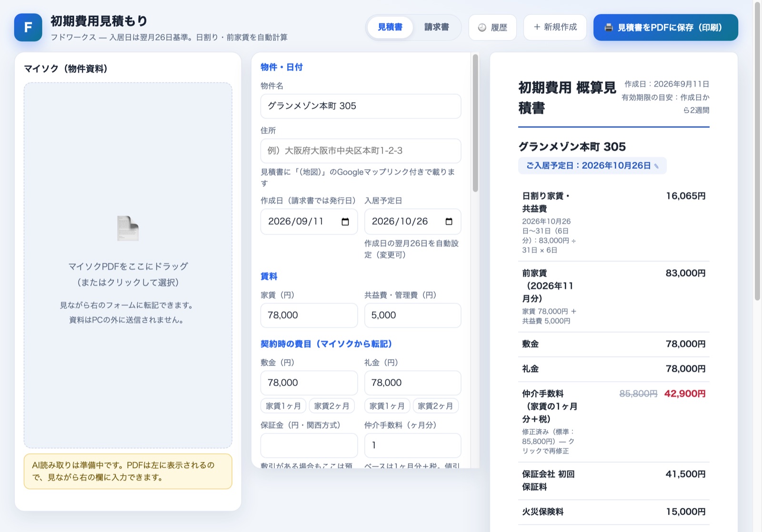Screen dimensions: 762x532
Task: Click the 賃料 section heading
Action: click(x=269, y=276)
